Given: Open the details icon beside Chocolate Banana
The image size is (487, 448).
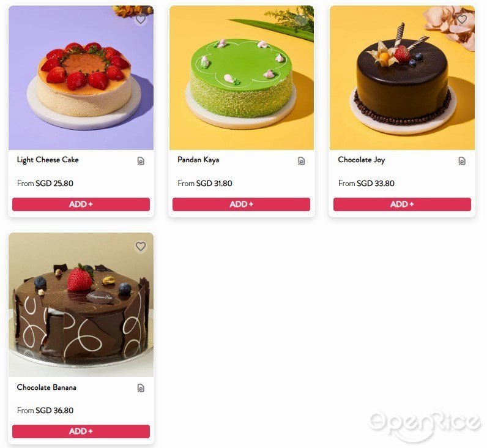Looking at the screenshot, I should 141,388.
